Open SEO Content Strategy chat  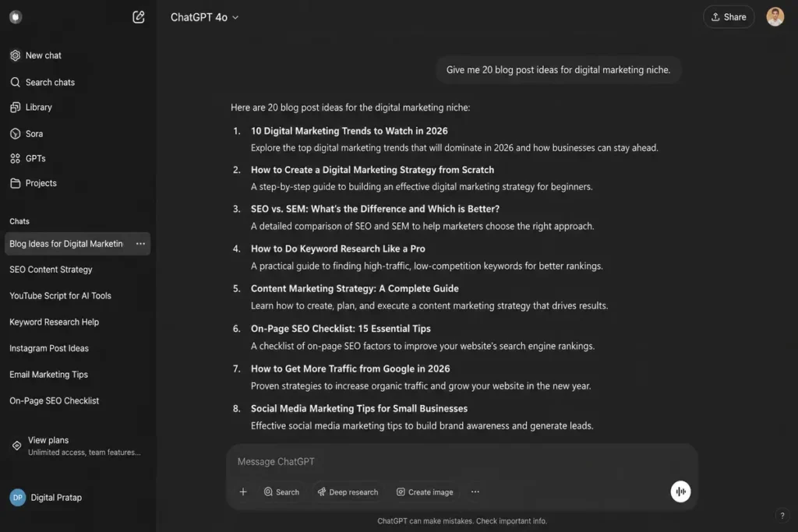(51, 270)
